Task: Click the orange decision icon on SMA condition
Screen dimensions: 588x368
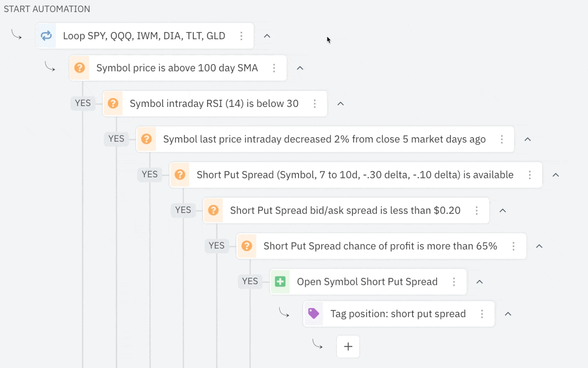Action: pyautogui.click(x=79, y=68)
